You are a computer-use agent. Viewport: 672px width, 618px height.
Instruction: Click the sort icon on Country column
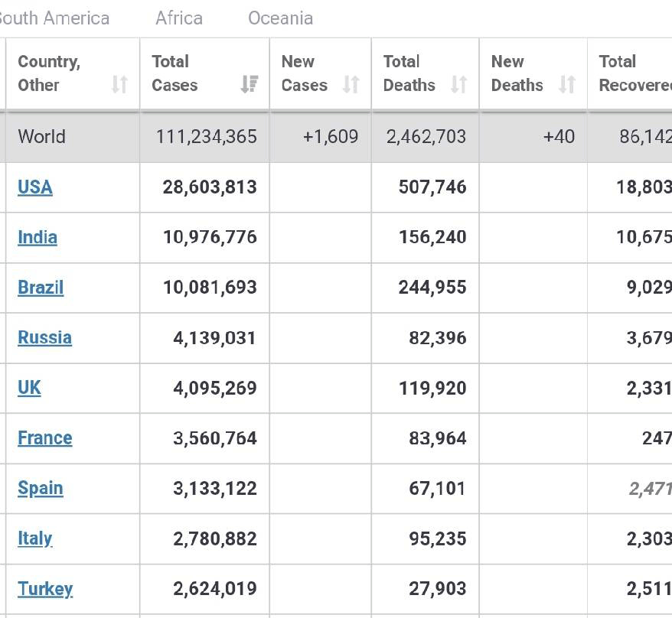click(121, 86)
